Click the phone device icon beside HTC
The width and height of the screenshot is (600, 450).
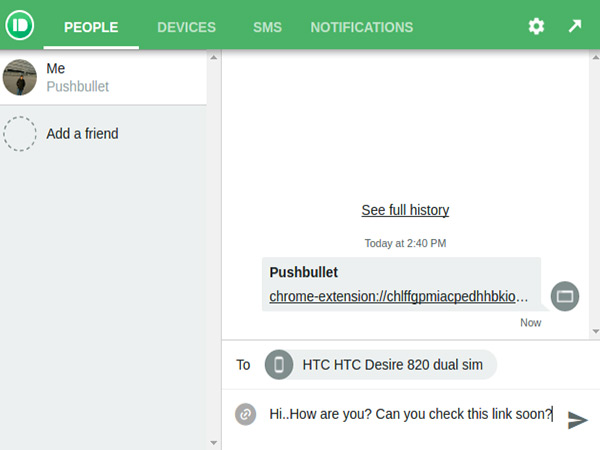click(279, 365)
